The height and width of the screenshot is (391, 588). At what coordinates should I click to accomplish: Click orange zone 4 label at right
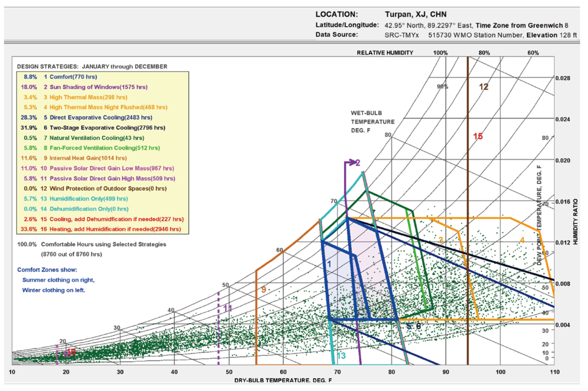[522, 241]
